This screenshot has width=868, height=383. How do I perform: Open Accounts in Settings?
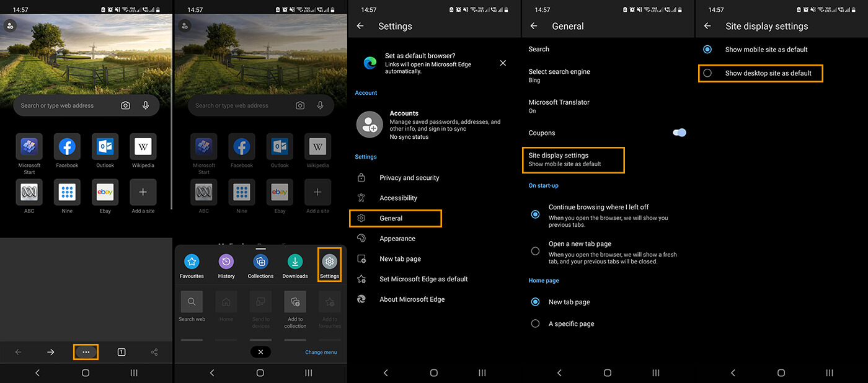point(434,125)
